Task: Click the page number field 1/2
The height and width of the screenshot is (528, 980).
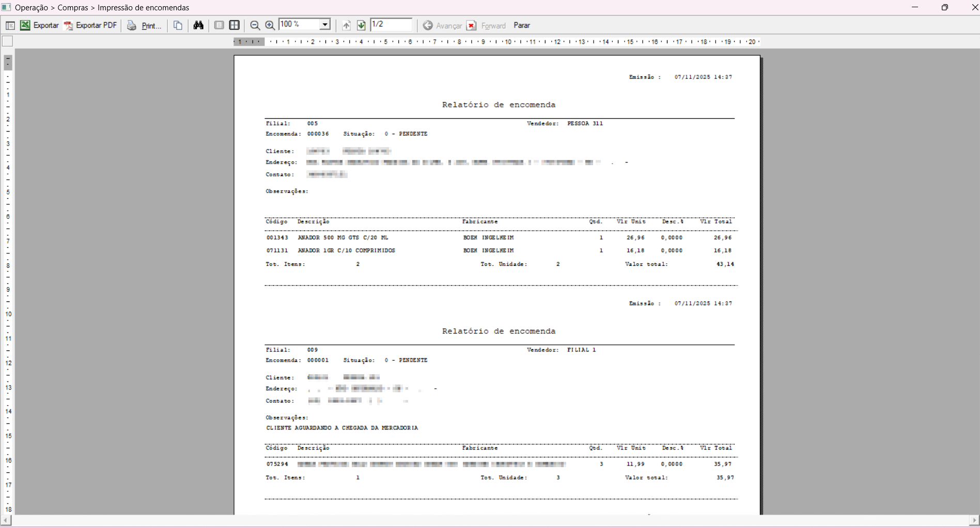Action: click(x=391, y=25)
